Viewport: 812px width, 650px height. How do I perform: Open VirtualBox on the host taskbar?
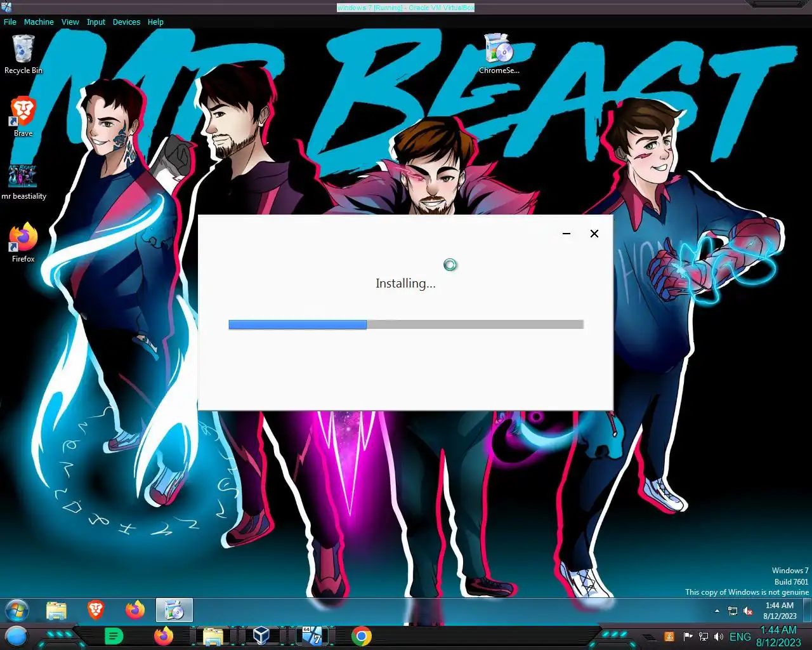[261, 636]
